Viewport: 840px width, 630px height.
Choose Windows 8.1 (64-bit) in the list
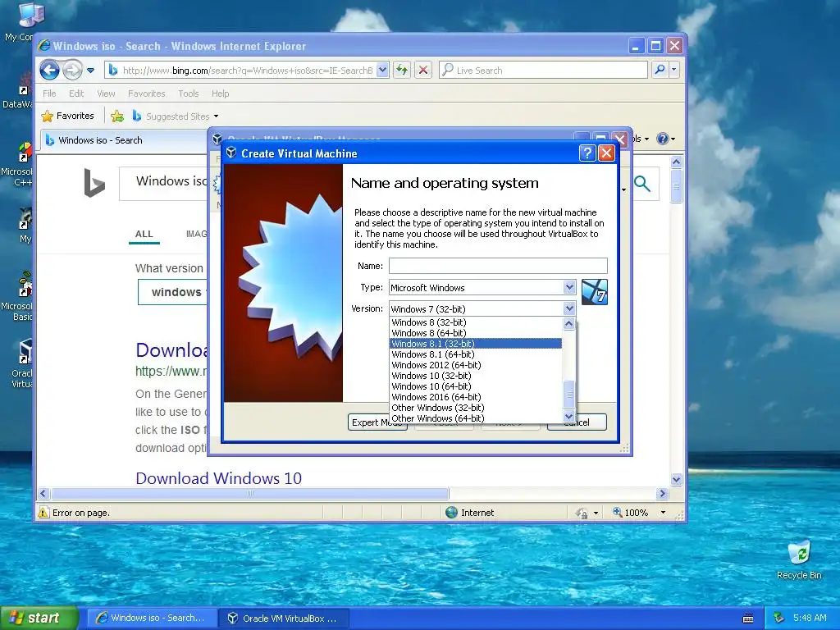[x=475, y=354]
